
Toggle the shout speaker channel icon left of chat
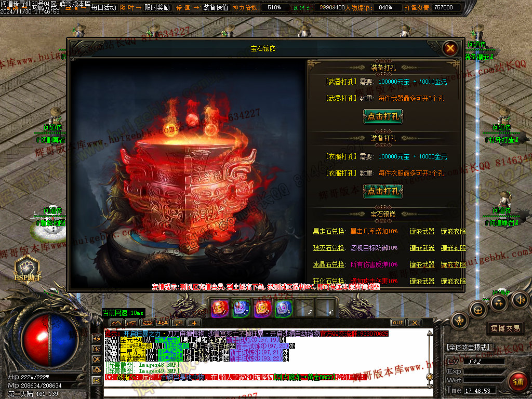[96, 338]
